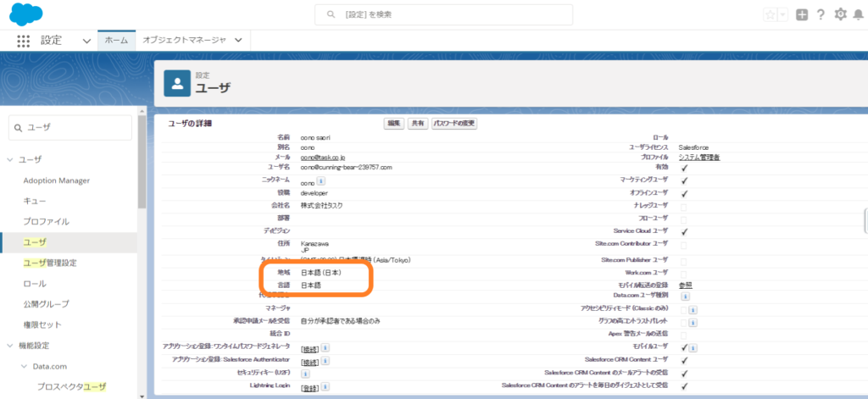Open 権限セット in the sidebar
Screen dimensions: 868x399
pyautogui.click(x=42, y=324)
